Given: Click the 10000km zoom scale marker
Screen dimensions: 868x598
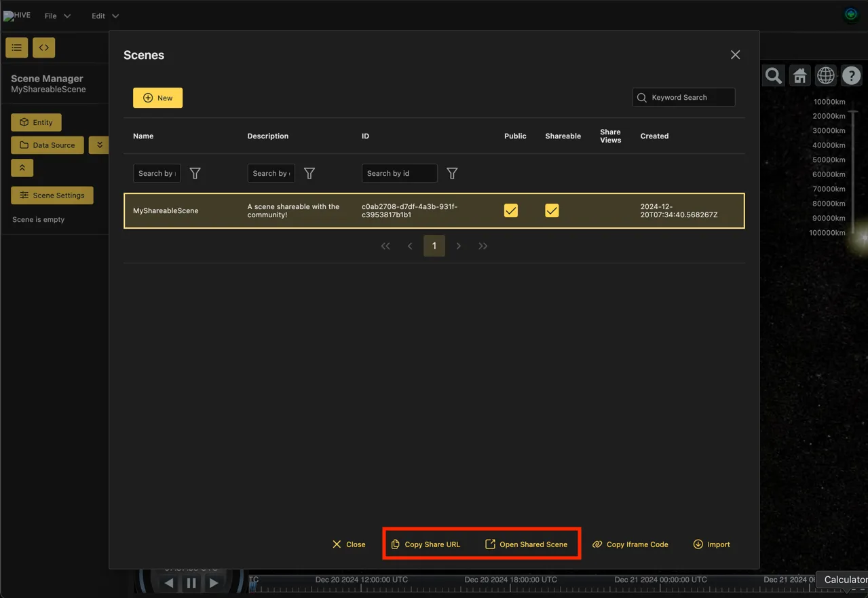Looking at the screenshot, I should 829,101.
